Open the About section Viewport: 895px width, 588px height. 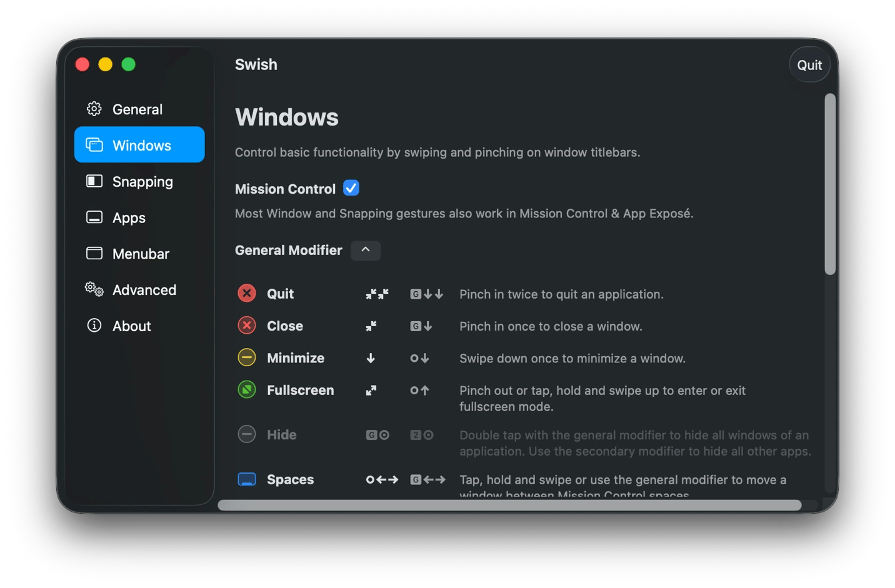139,326
